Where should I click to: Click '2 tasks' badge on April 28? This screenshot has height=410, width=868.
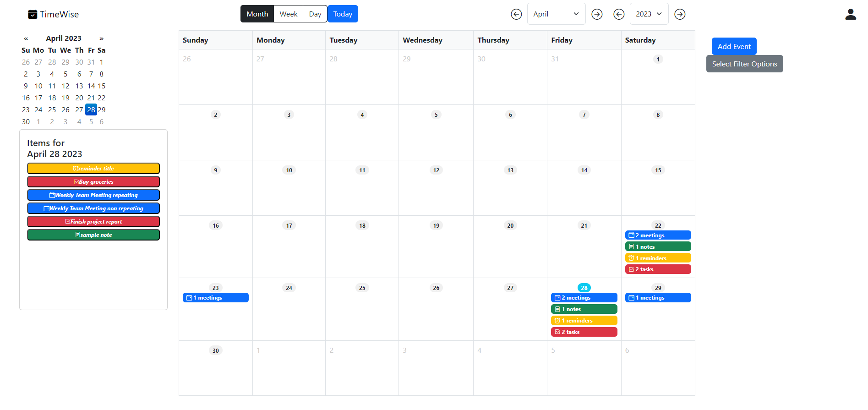[x=584, y=332]
